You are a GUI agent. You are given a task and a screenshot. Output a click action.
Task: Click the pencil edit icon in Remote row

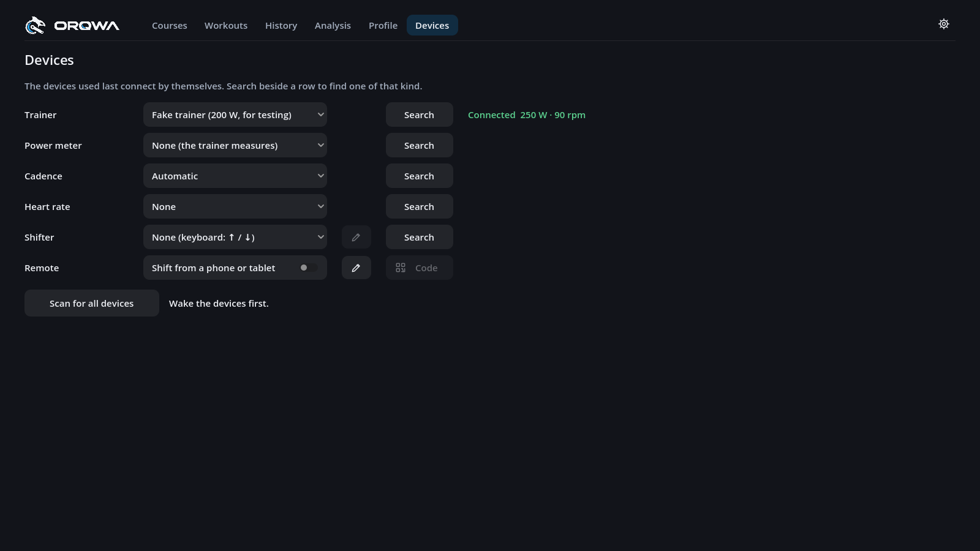tap(356, 268)
